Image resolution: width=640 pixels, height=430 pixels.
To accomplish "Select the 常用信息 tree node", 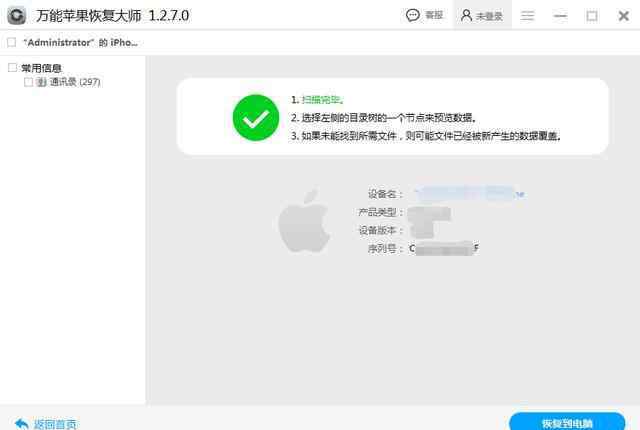I will (x=41, y=68).
